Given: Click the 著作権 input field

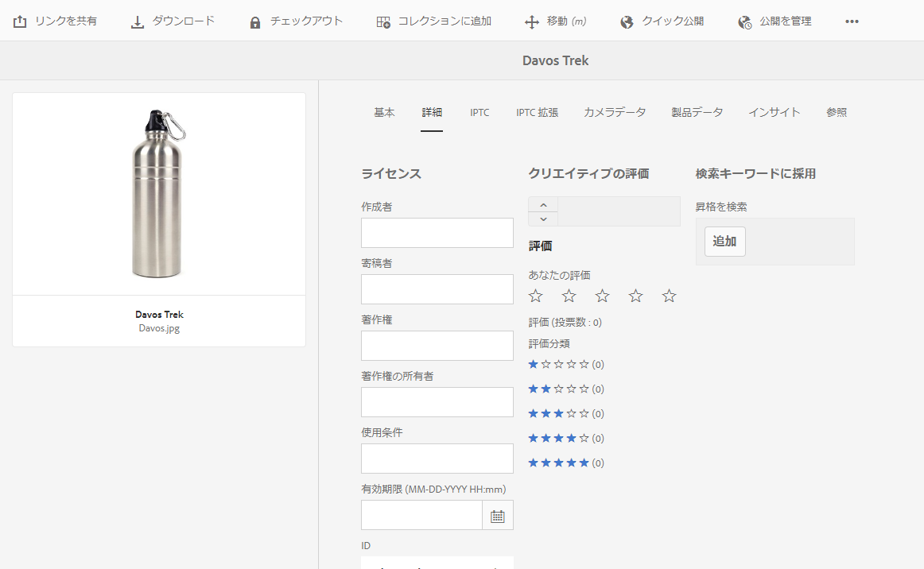Looking at the screenshot, I should (x=437, y=346).
